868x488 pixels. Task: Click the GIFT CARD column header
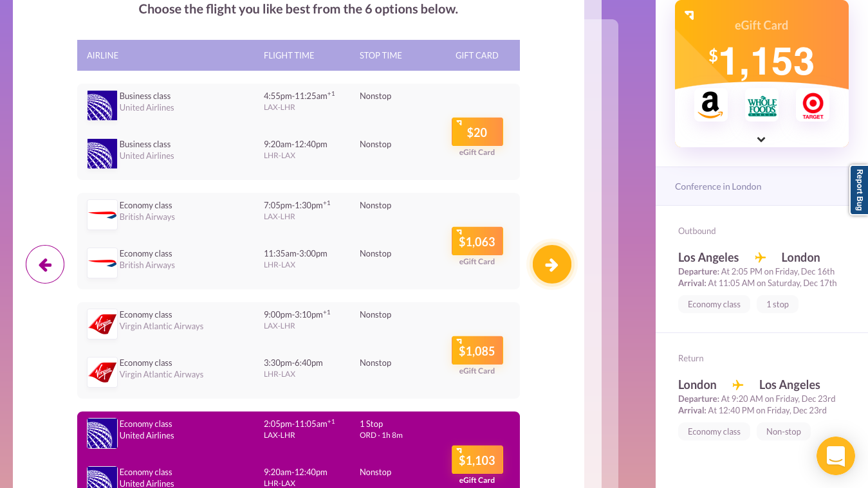(x=477, y=55)
